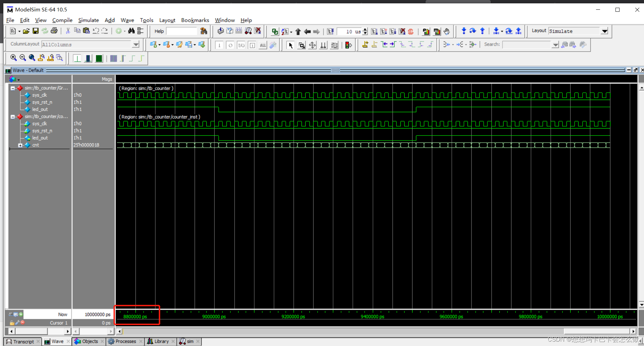Enable Zoom Mode mouse tool
This screenshot has height=346, width=644.
(x=302, y=45)
